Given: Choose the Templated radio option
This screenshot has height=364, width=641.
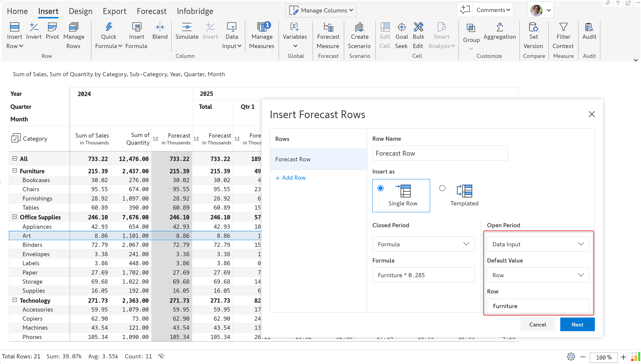Looking at the screenshot, I should coord(443,188).
